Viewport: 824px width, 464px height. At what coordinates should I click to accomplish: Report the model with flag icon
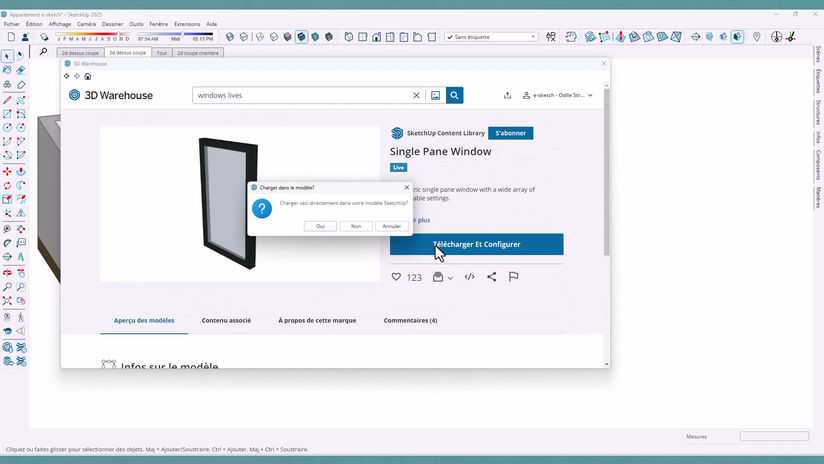(x=513, y=277)
